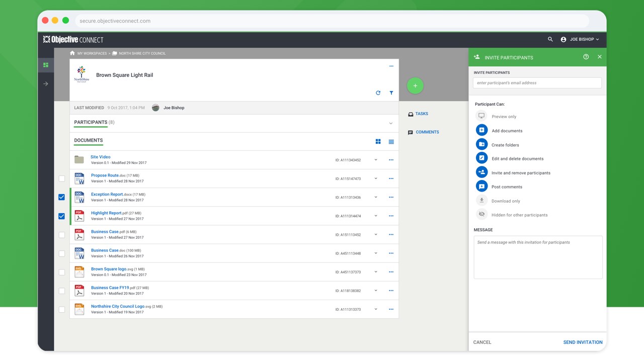Uncheck the Highlight Report checkbox
Viewport: 644px width, 362px height.
61,216
